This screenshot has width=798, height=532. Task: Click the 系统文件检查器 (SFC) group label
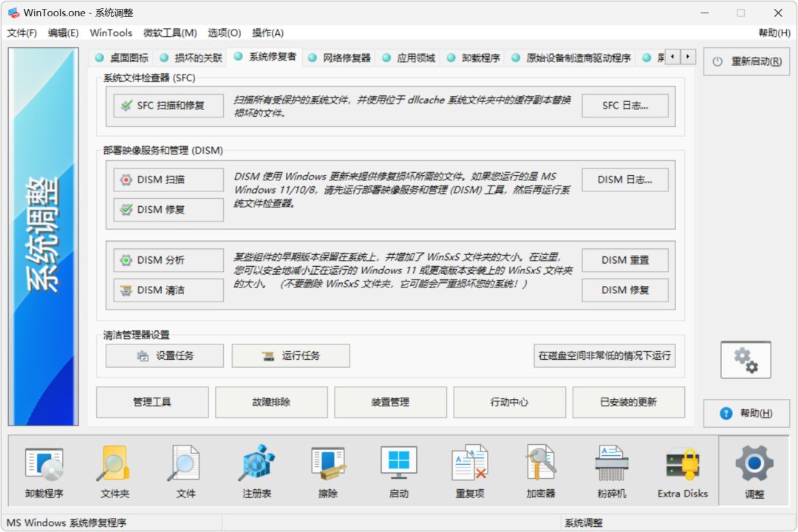click(x=149, y=78)
